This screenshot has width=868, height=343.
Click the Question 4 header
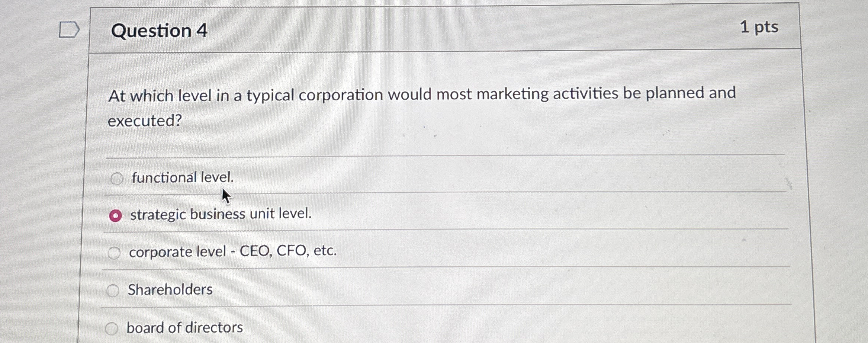(x=158, y=31)
